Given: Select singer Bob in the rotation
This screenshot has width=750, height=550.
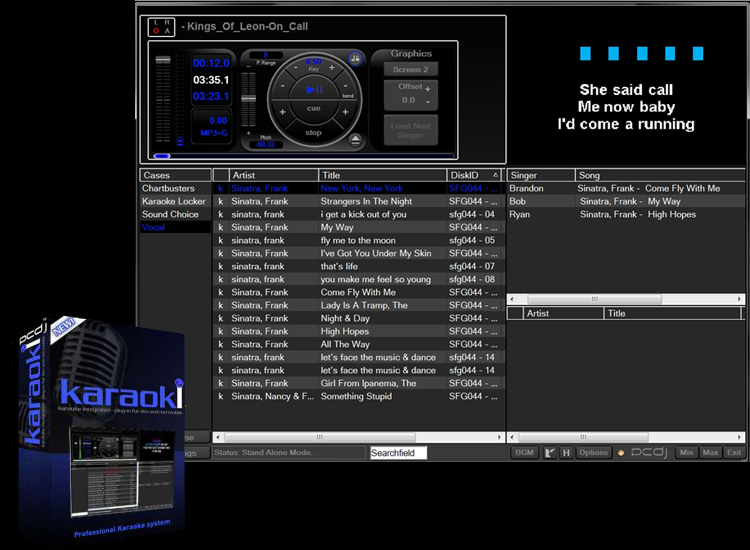Looking at the screenshot, I should pyautogui.click(x=626, y=201).
